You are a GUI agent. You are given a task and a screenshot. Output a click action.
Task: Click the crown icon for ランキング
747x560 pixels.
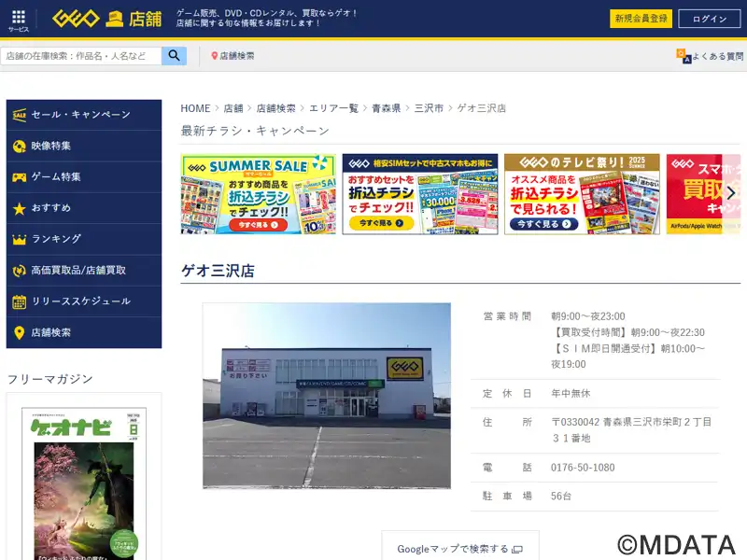tap(19, 240)
